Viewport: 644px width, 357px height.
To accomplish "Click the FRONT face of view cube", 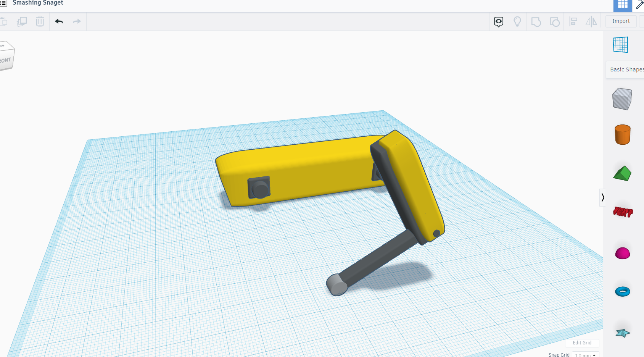I will point(5,61).
